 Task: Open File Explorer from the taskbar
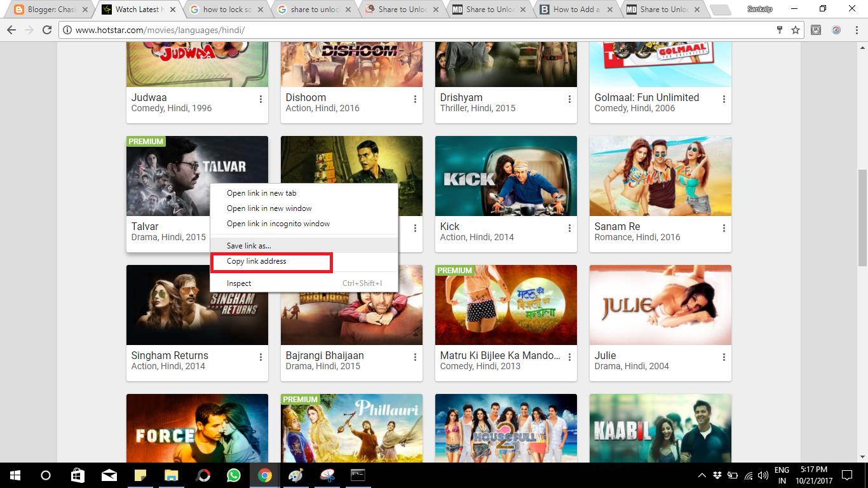tap(172, 475)
